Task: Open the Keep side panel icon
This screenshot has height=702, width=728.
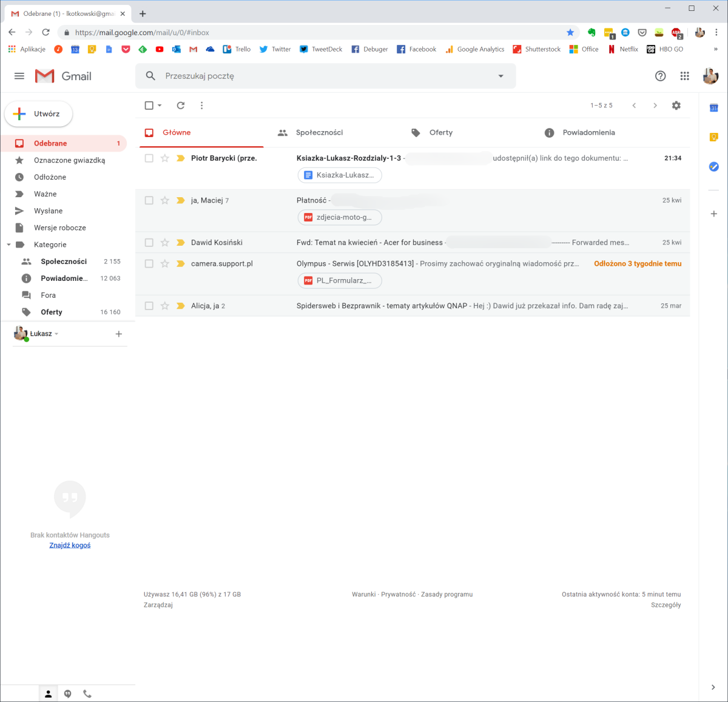Action: point(713,137)
